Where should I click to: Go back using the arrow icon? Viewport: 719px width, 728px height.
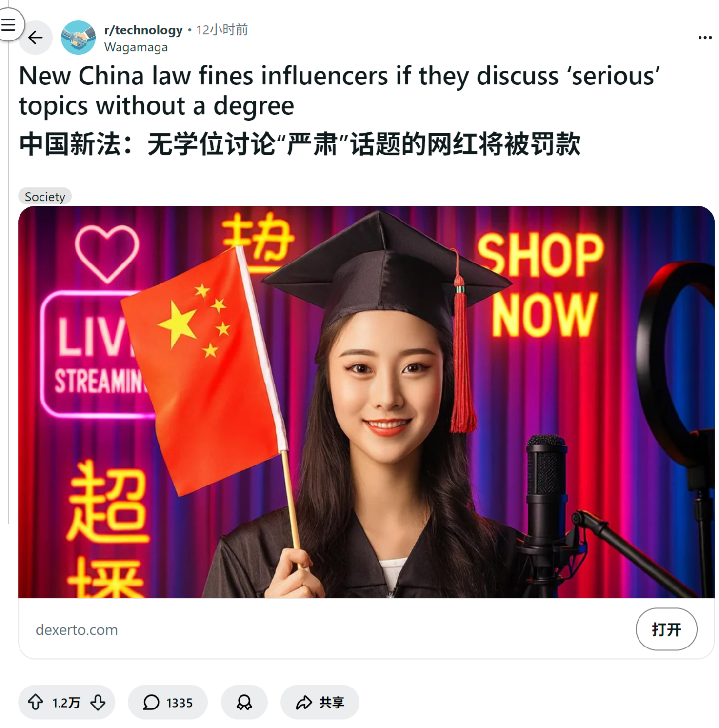tap(36, 38)
